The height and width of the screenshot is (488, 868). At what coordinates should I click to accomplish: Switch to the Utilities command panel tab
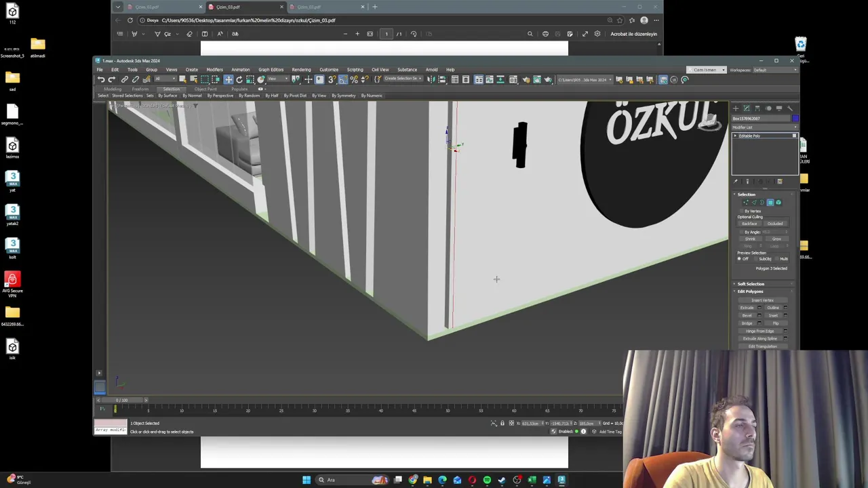click(x=790, y=108)
